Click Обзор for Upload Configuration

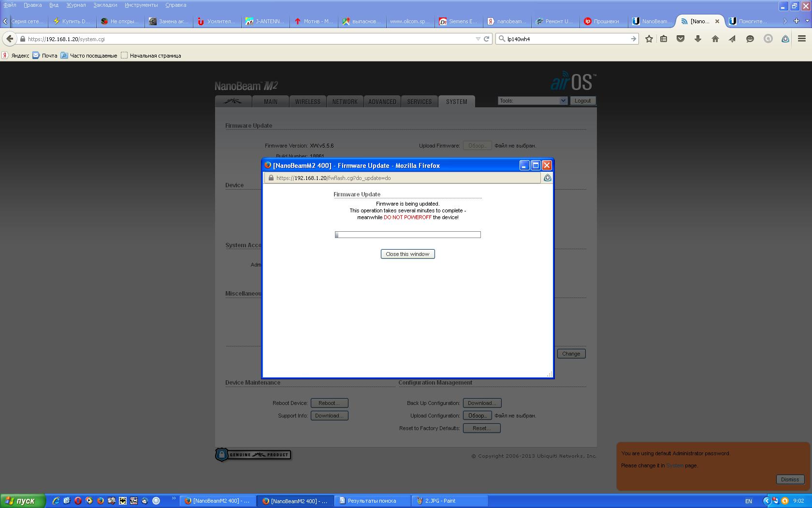click(477, 416)
